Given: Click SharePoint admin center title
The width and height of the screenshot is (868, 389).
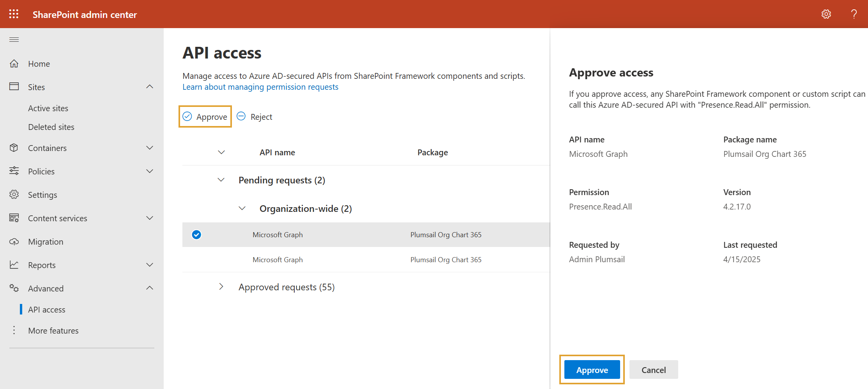Looking at the screenshot, I should 85,14.
